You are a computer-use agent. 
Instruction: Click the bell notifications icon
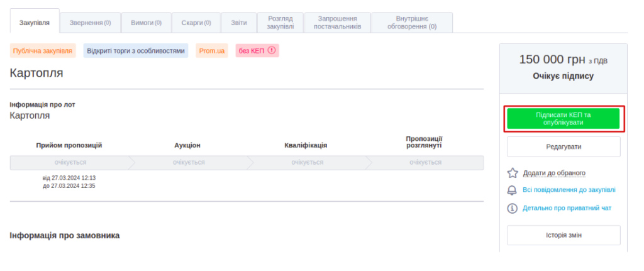(x=513, y=190)
